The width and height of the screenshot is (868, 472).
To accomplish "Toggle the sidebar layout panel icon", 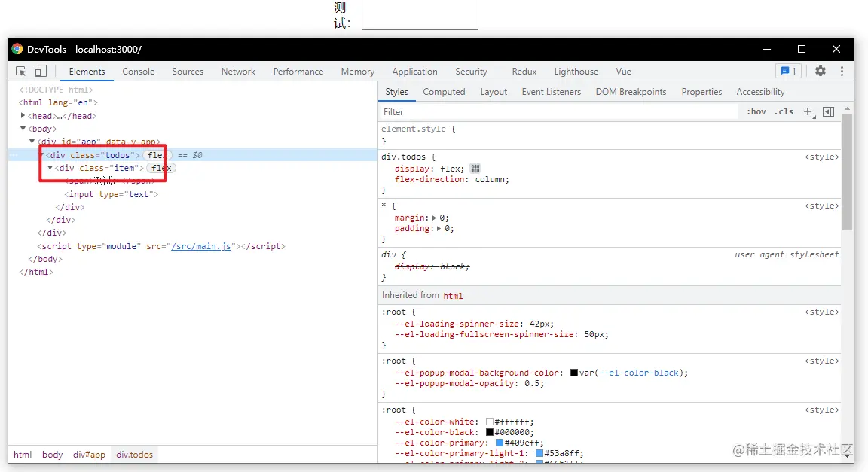I will [828, 111].
